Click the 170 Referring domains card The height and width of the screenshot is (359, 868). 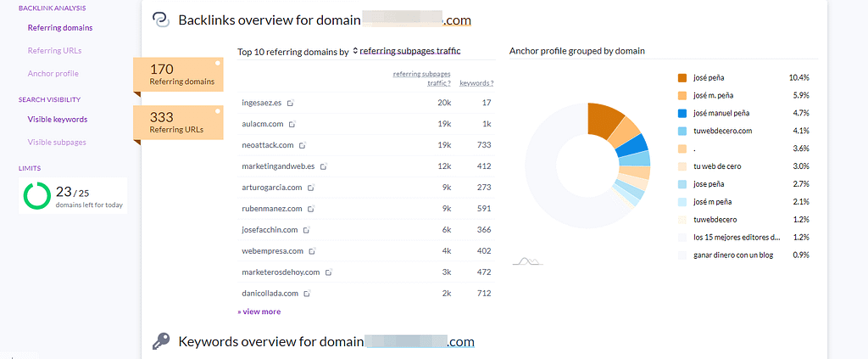point(178,76)
